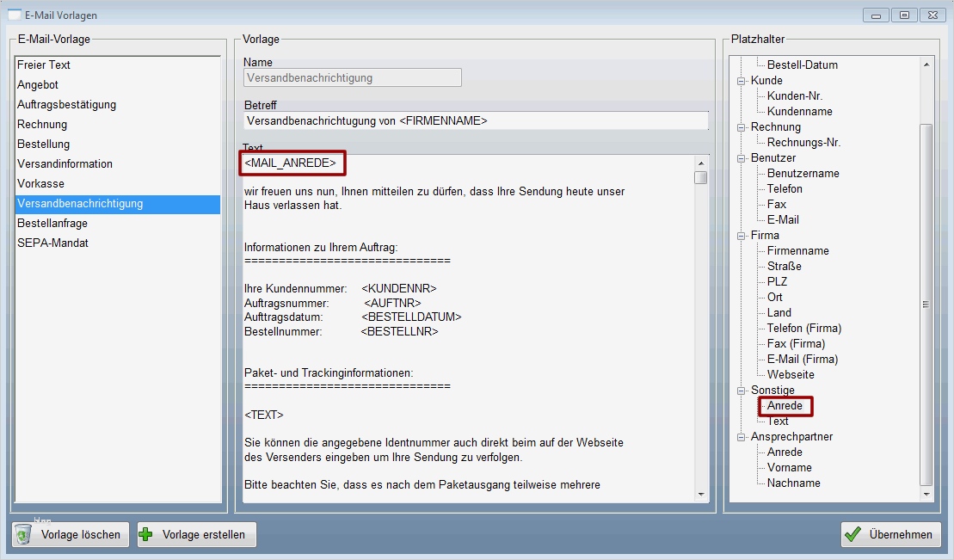954x560 pixels.
Task: Collapse the Sonstige placeholder group
Action: (x=742, y=390)
